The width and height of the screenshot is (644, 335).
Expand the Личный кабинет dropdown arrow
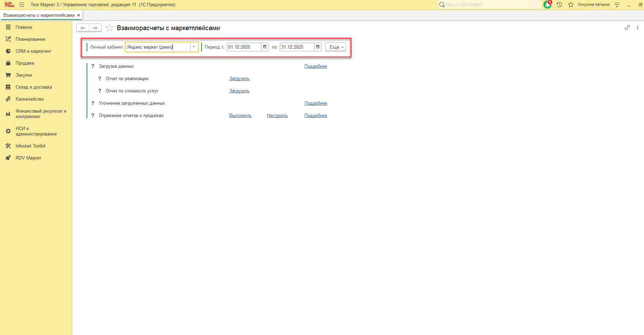tap(194, 47)
